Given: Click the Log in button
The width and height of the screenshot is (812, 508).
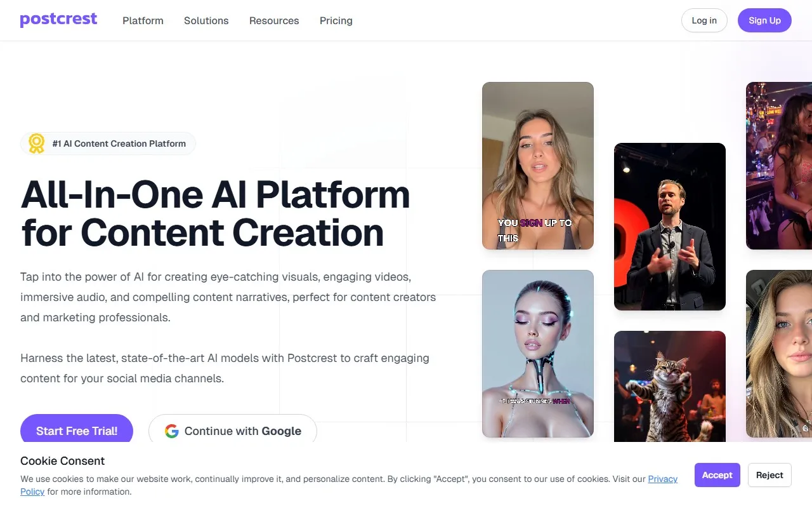Looking at the screenshot, I should click(x=704, y=20).
